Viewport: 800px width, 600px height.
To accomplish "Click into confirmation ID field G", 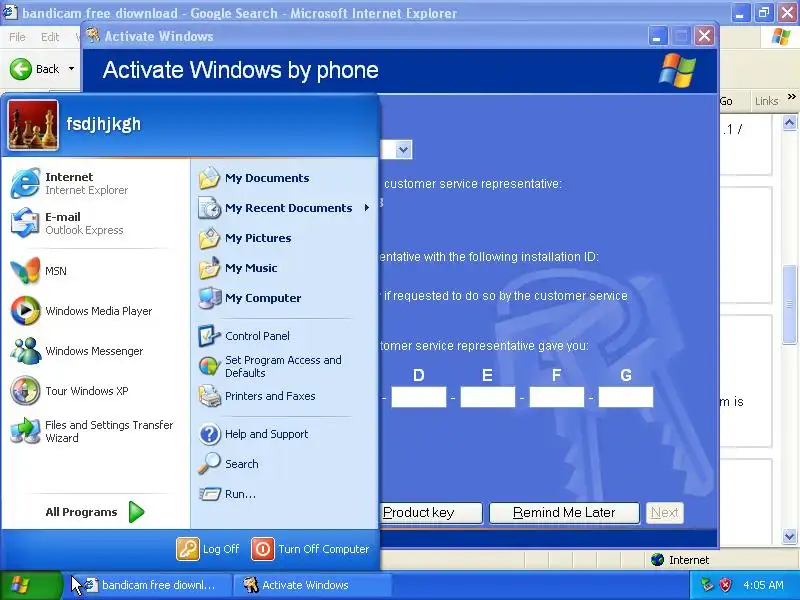I will point(626,397).
